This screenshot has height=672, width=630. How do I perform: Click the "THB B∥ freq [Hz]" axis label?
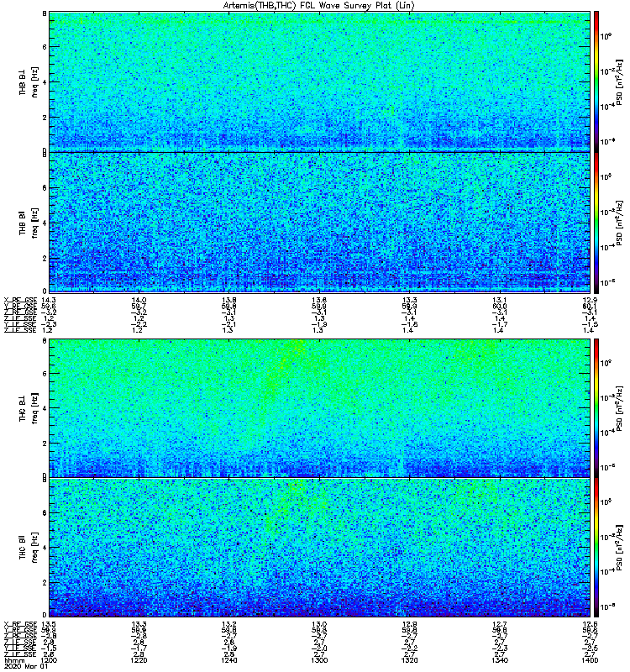(x=29, y=223)
